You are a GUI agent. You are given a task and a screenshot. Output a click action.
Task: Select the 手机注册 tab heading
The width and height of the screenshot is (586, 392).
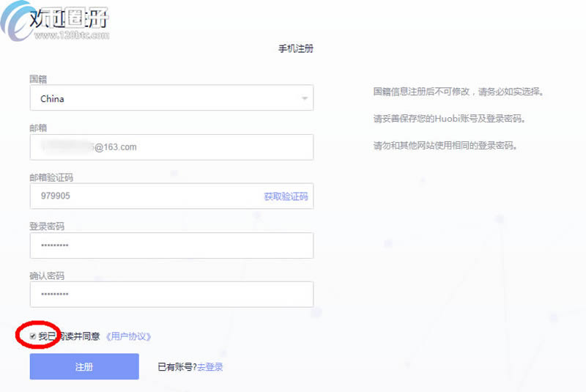[x=296, y=49]
